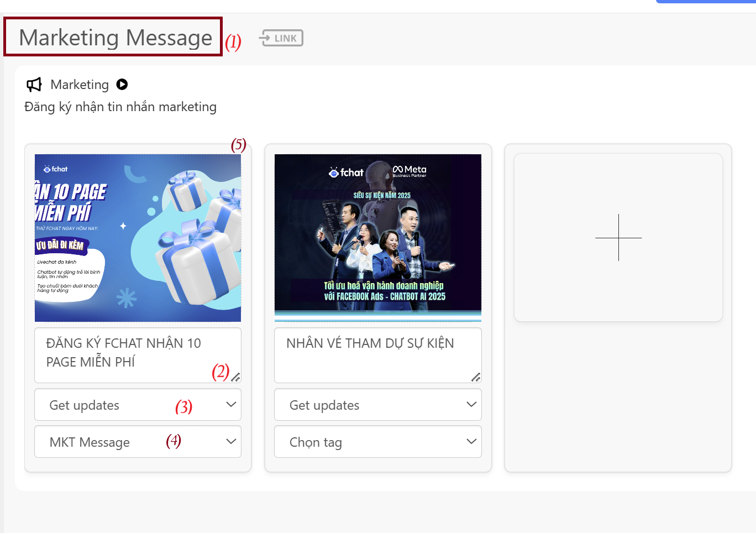Click the Marketing Message title field
The height and width of the screenshot is (533, 756).
point(115,38)
